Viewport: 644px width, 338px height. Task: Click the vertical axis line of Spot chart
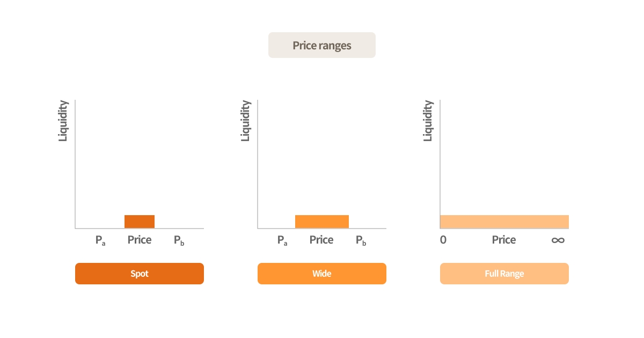75,161
